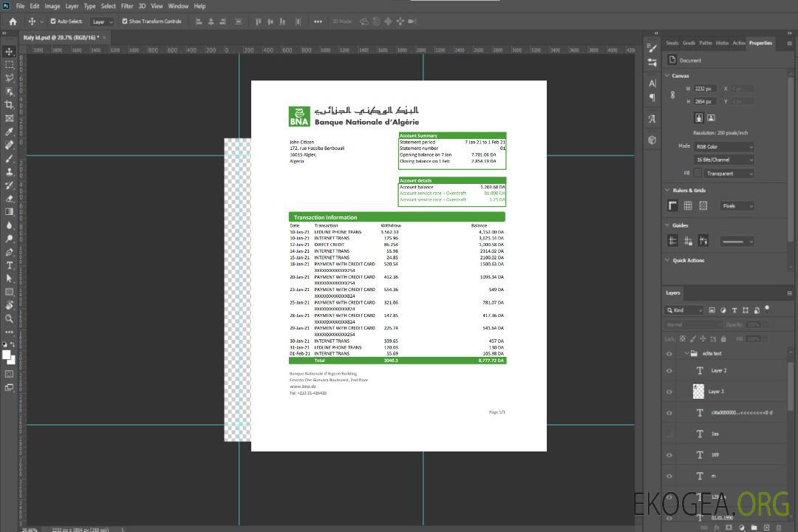The height and width of the screenshot is (532, 798).
Task: Select the Object Selection tool
Action: (x=9, y=92)
